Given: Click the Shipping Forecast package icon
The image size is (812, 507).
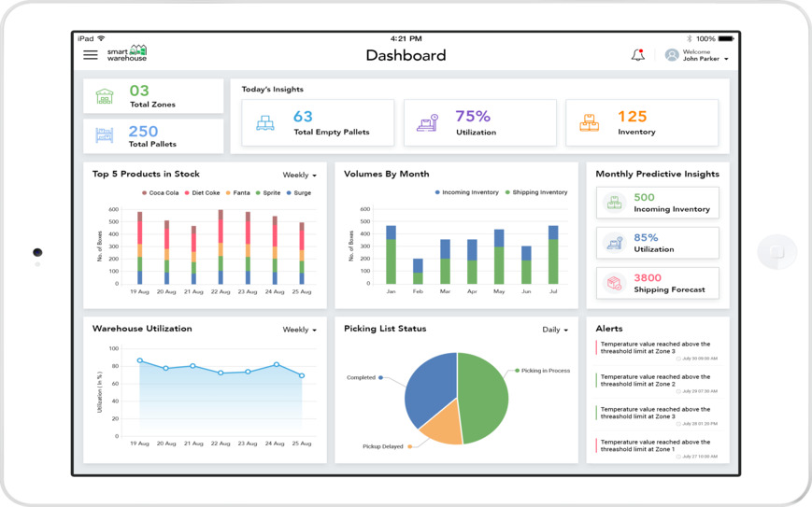Looking at the screenshot, I should pos(614,283).
